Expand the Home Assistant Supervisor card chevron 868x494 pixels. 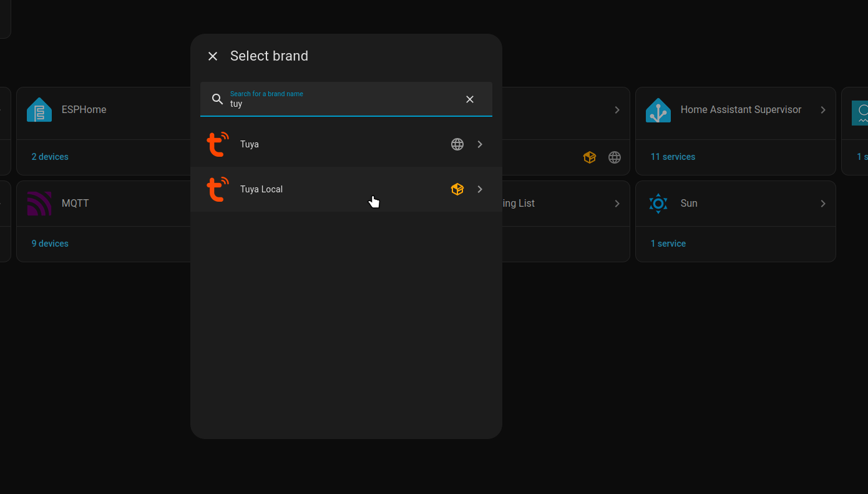coord(823,110)
